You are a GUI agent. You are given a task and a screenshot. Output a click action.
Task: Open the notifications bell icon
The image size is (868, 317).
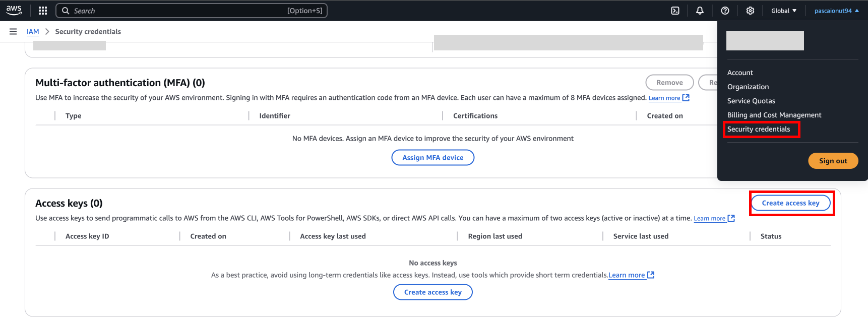(700, 11)
